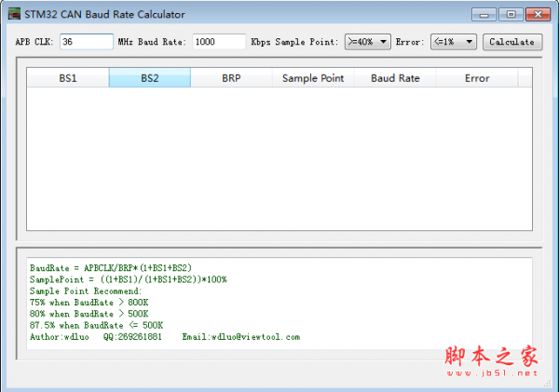Maximize the calculator window
Screen dimensions: 559x392
click(x=511, y=15)
